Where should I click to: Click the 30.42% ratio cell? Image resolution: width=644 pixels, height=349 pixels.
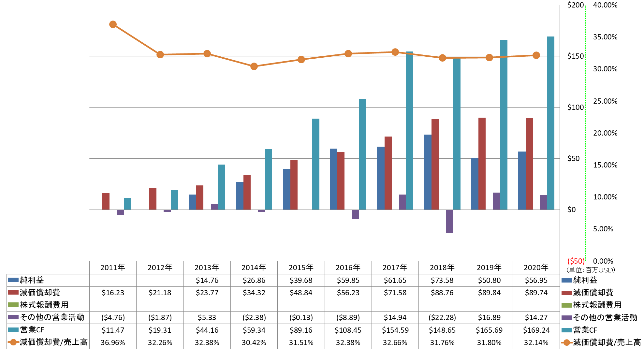tap(254, 342)
